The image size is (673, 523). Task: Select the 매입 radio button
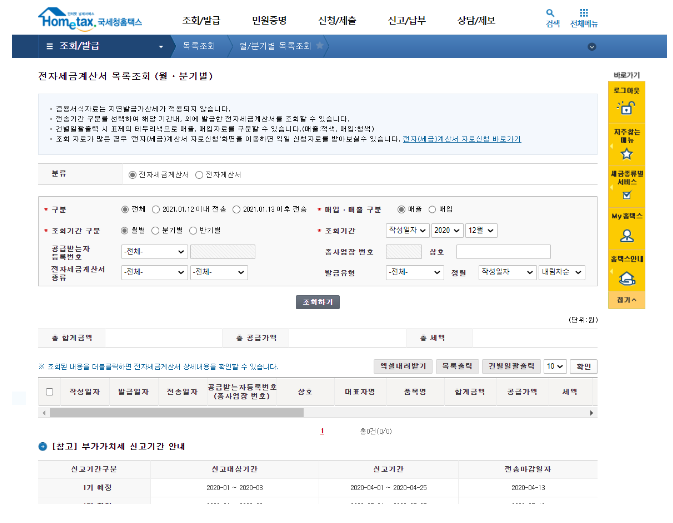pos(432,209)
